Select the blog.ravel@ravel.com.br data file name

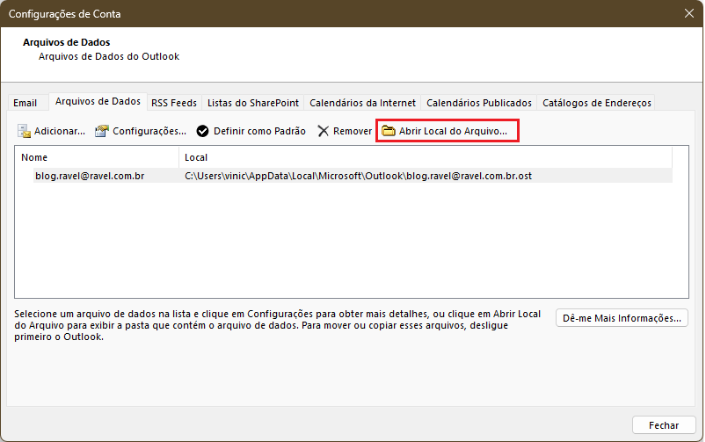tap(90, 176)
